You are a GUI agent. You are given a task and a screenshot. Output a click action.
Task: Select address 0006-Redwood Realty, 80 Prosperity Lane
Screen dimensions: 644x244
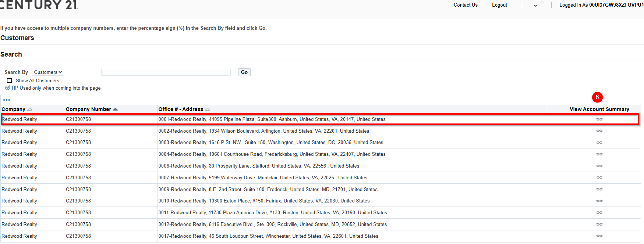point(259,166)
